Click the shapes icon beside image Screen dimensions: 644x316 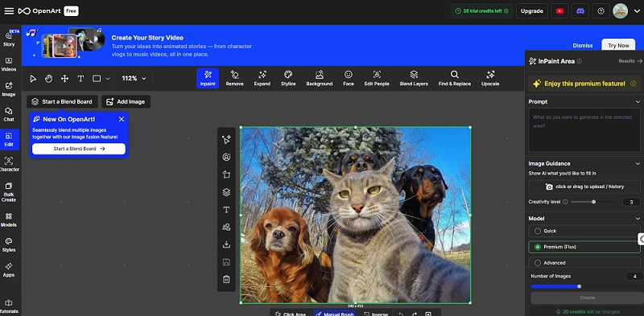(226, 227)
